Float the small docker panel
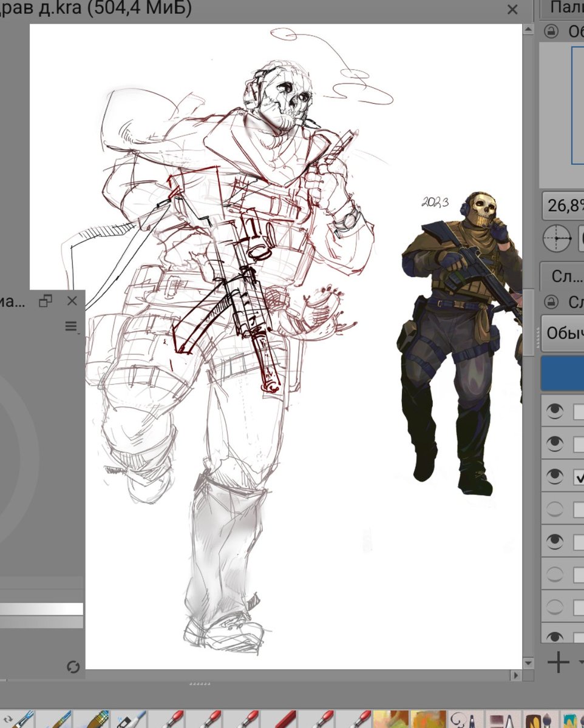Viewport: 584px width, 728px height. tap(46, 301)
